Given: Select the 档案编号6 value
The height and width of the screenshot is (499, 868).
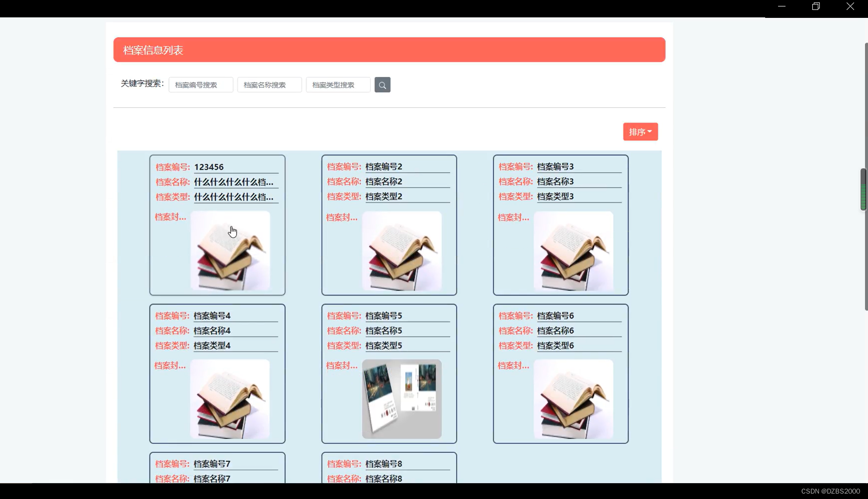Looking at the screenshot, I should (555, 316).
